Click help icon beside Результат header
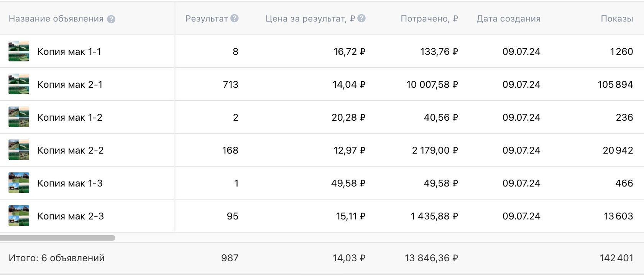 pyautogui.click(x=235, y=18)
